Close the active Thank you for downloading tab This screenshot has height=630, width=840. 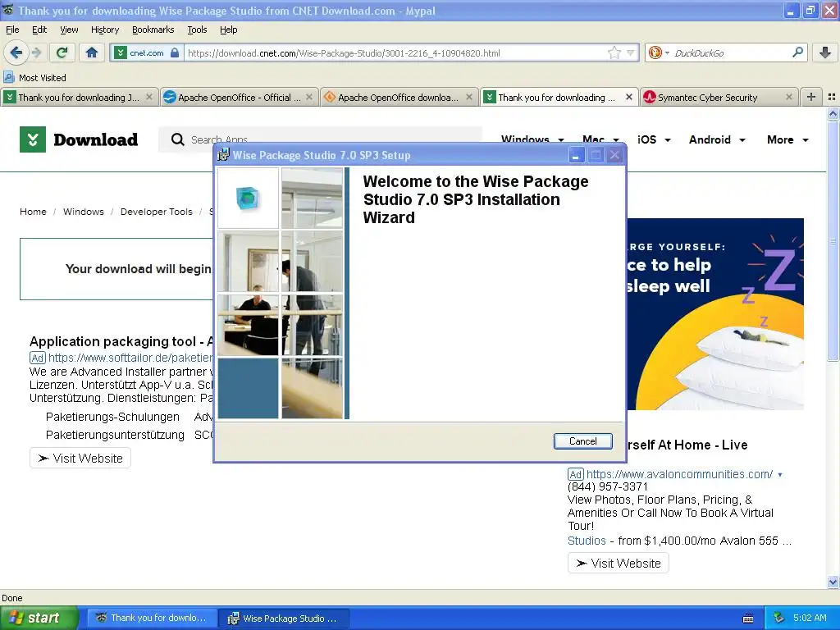tap(629, 97)
